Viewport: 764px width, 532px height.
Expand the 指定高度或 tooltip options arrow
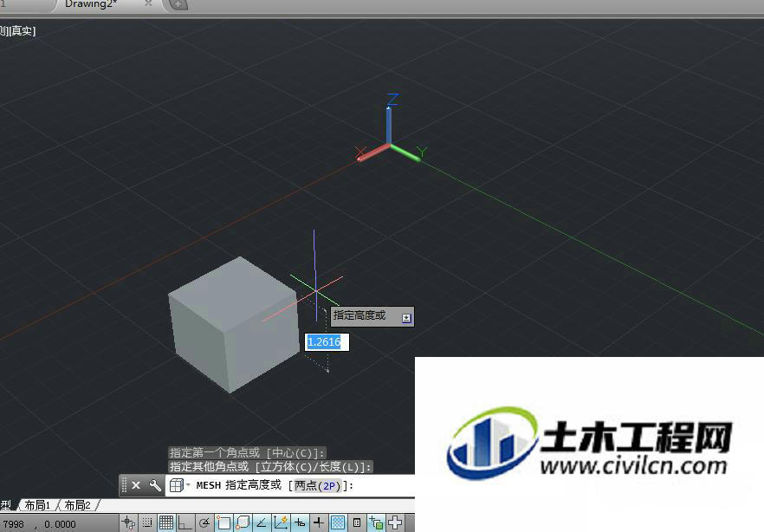pyautogui.click(x=406, y=318)
